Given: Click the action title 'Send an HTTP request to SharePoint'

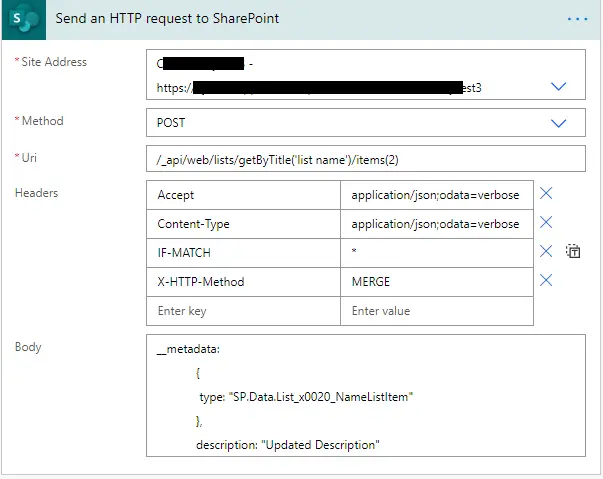Looking at the screenshot, I should [x=167, y=18].
